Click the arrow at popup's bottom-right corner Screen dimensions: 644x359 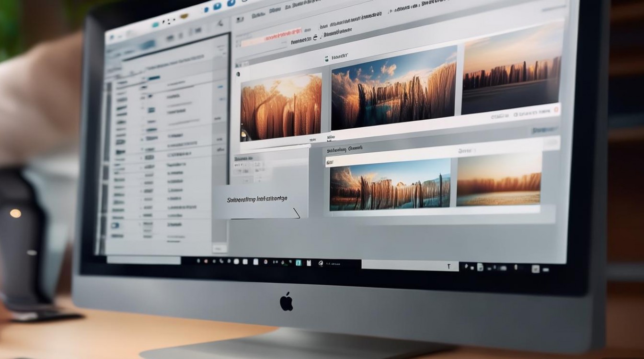(x=296, y=213)
